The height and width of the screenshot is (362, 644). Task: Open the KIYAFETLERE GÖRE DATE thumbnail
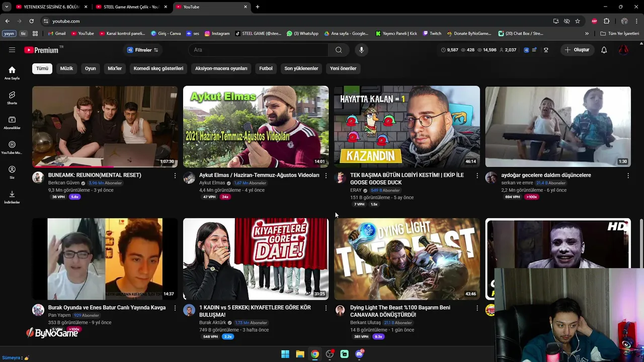pos(256,259)
